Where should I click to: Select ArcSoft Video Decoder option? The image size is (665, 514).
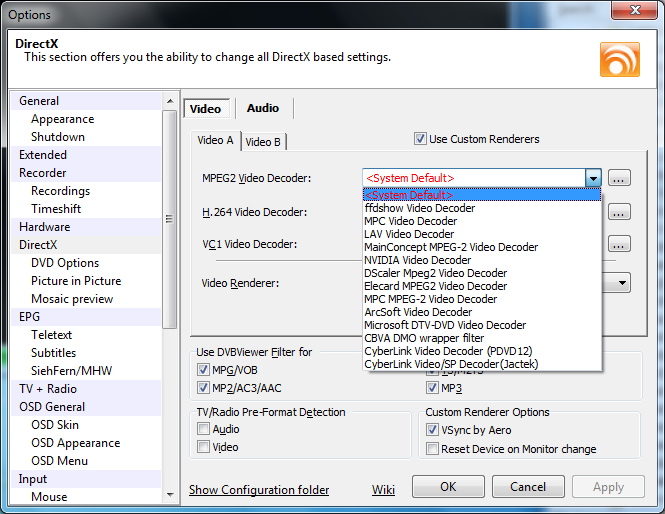[482, 312]
